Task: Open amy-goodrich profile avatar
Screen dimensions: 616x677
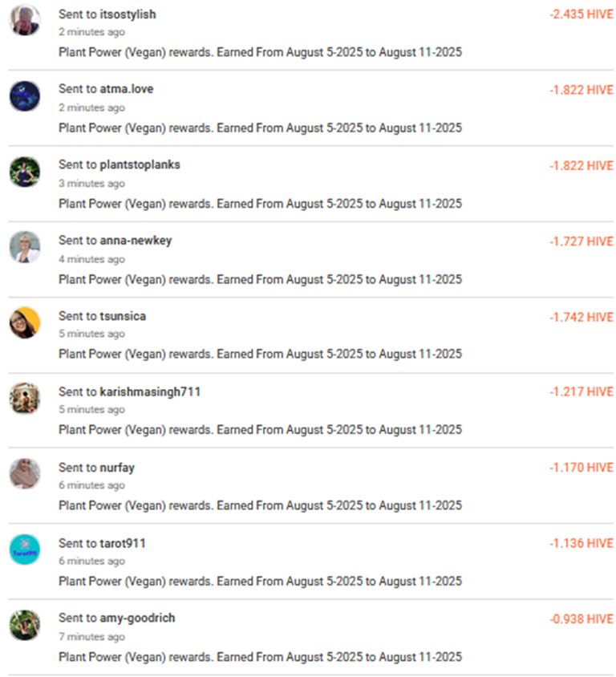Action: 25,625
